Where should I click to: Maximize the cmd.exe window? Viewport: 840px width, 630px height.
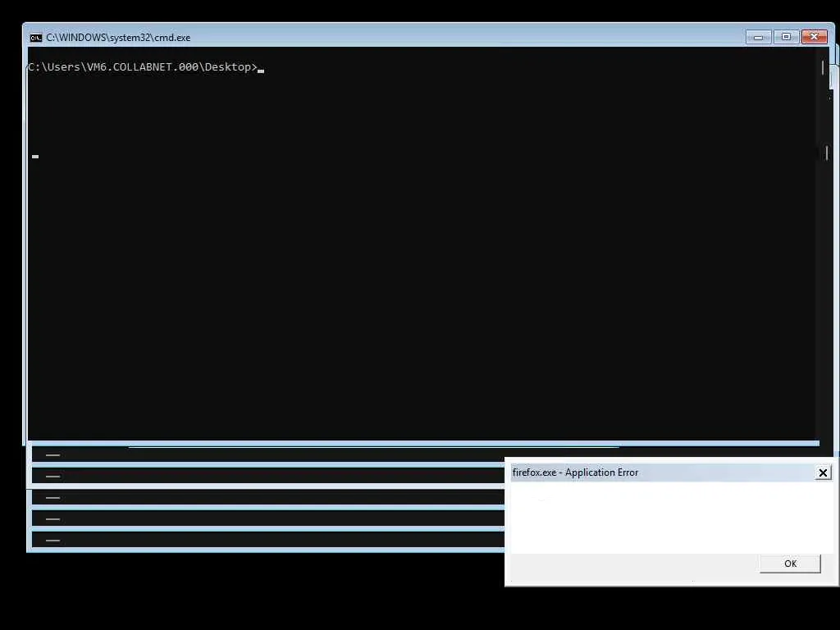(x=786, y=37)
